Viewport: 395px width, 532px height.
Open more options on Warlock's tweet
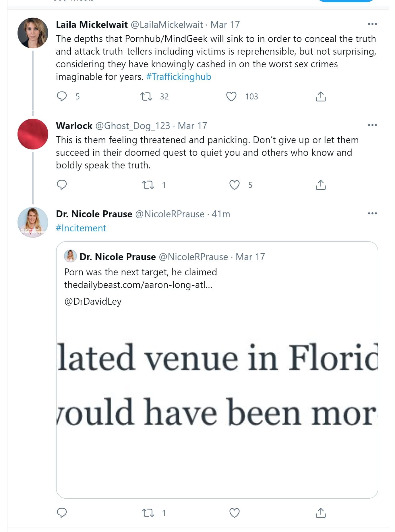tap(372, 125)
